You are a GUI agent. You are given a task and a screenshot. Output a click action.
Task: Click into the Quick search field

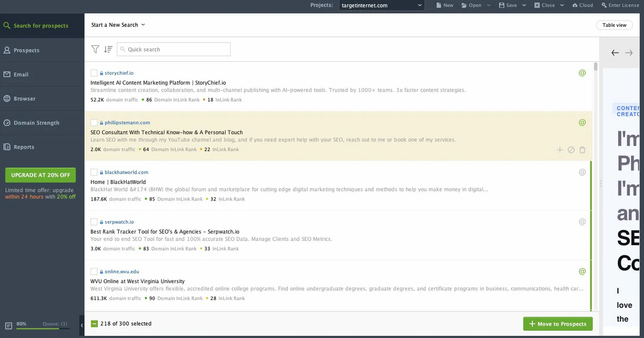coord(174,49)
